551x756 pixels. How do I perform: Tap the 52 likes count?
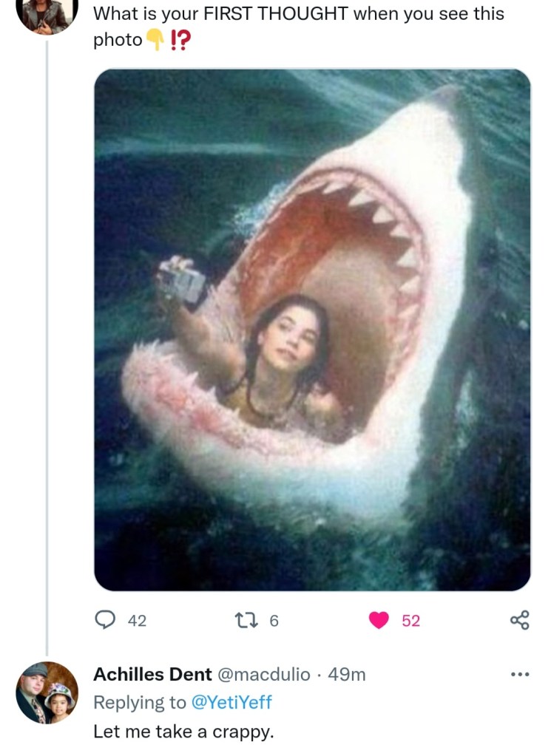pos(410,621)
